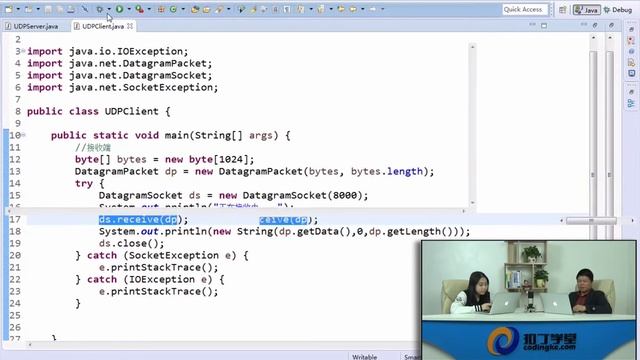Click the selected ds.receive(dp) text
The image size is (640, 360).
pos(138,220)
